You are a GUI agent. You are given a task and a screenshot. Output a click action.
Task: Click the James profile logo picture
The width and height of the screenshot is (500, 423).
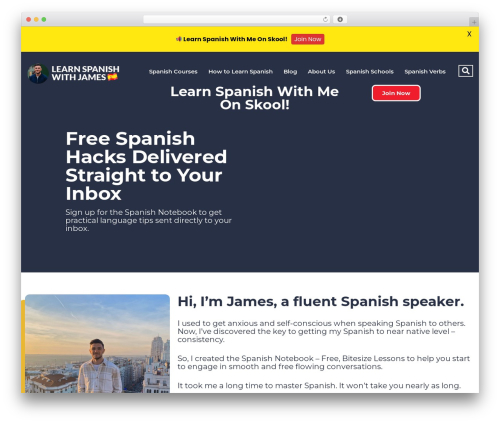38,73
